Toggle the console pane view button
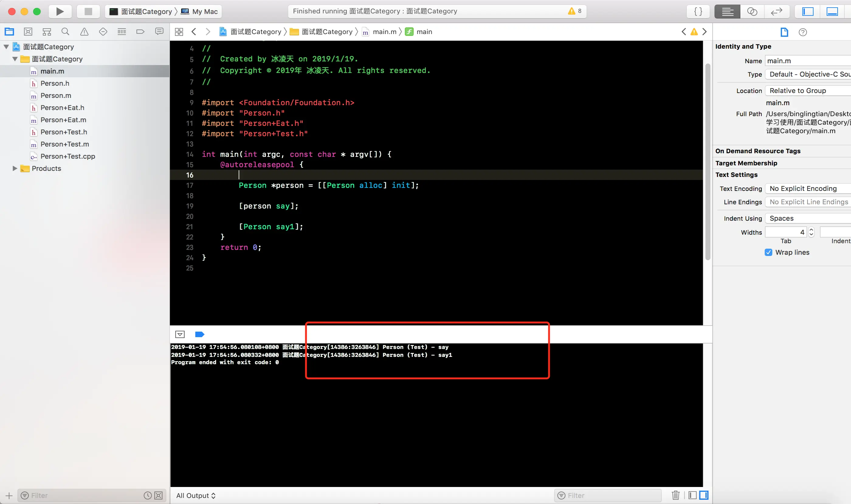851x504 pixels. (x=704, y=495)
